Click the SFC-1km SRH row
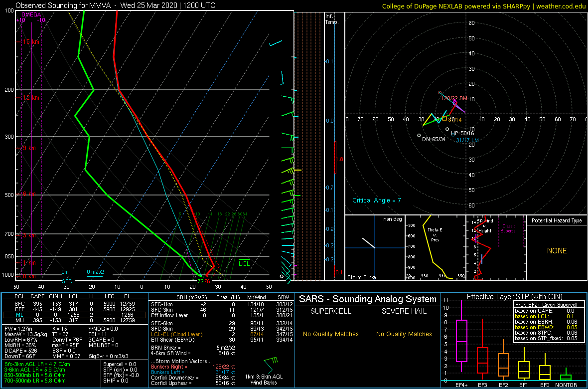 tap(222, 304)
